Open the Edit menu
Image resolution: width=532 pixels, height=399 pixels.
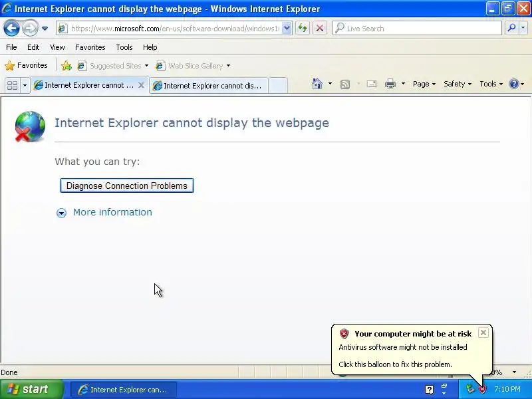click(x=33, y=47)
